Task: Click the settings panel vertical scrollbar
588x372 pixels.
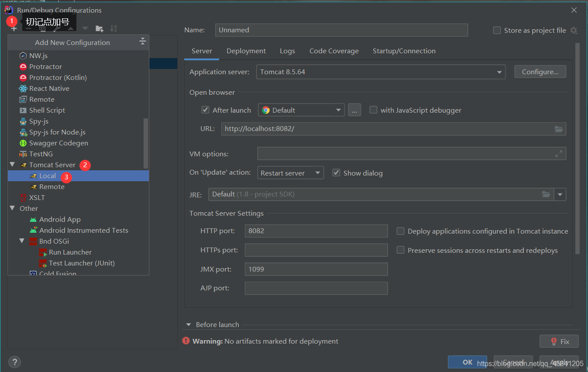Action: pos(578,148)
